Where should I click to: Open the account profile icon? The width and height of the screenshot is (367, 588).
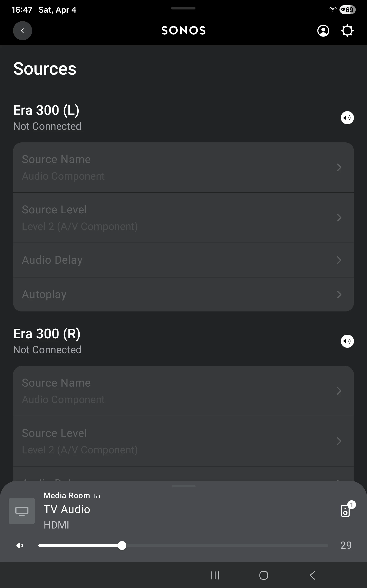click(x=323, y=31)
